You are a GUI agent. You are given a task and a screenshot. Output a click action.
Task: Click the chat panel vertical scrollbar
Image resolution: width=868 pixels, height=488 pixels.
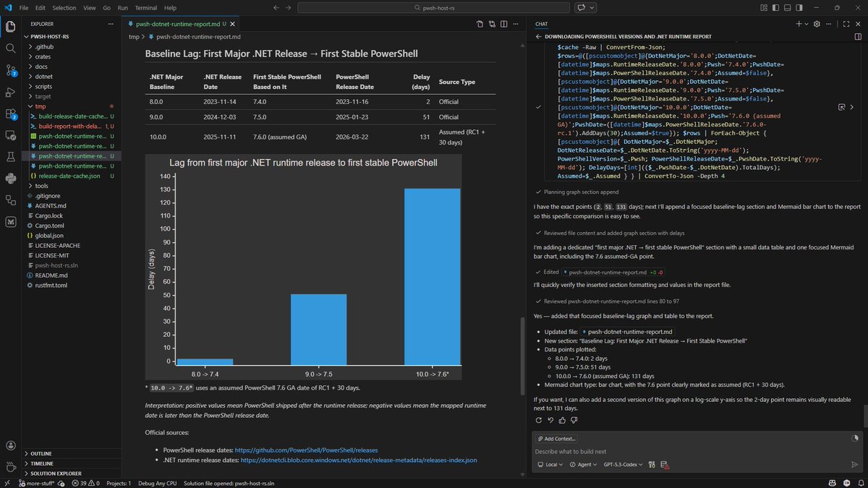[x=864, y=416]
